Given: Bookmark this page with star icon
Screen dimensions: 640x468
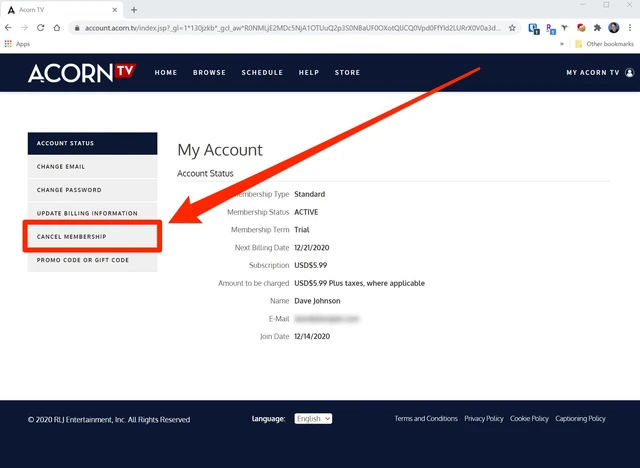Looking at the screenshot, I should (x=512, y=28).
